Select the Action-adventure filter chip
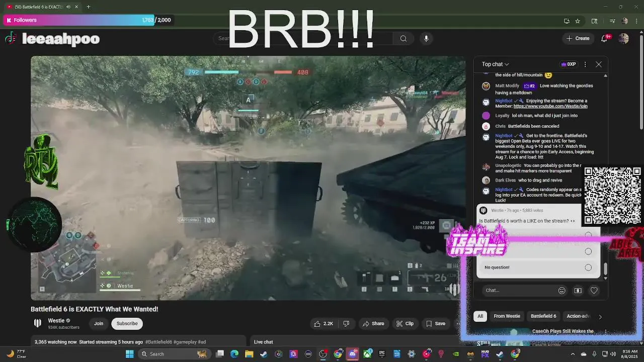 tap(578, 316)
